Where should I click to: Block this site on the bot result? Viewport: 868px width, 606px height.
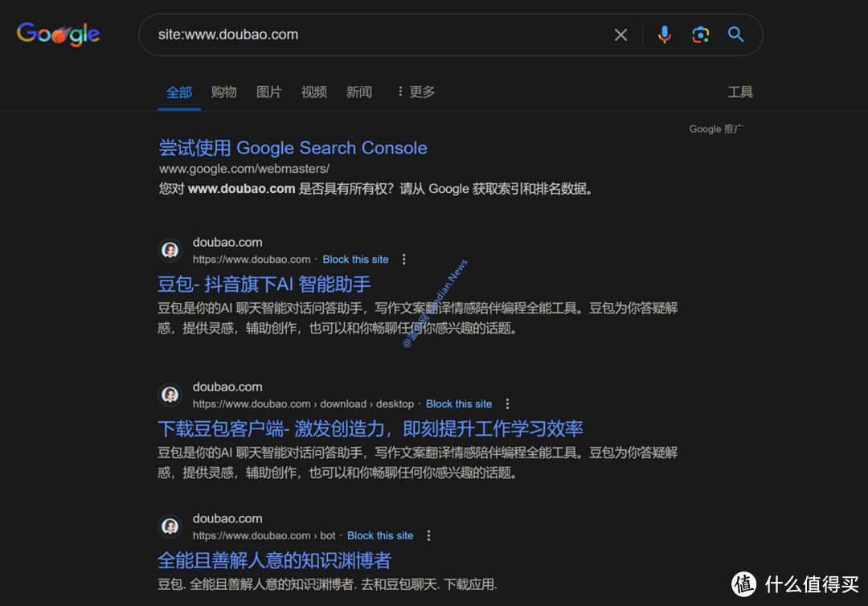coord(380,536)
